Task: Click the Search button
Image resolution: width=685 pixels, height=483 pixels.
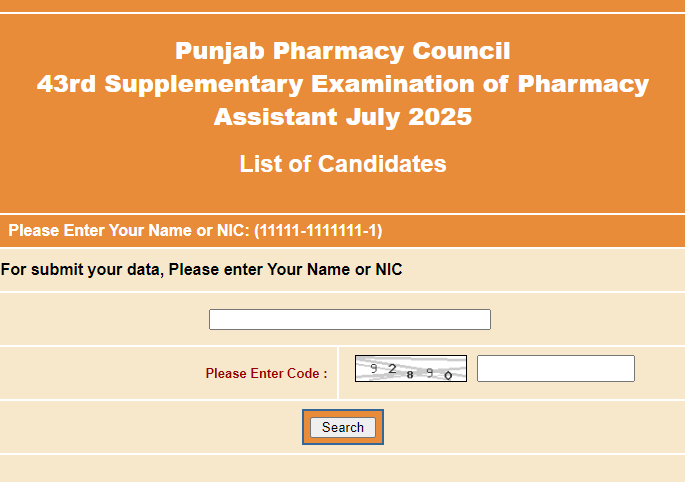Action: (343, 427)
